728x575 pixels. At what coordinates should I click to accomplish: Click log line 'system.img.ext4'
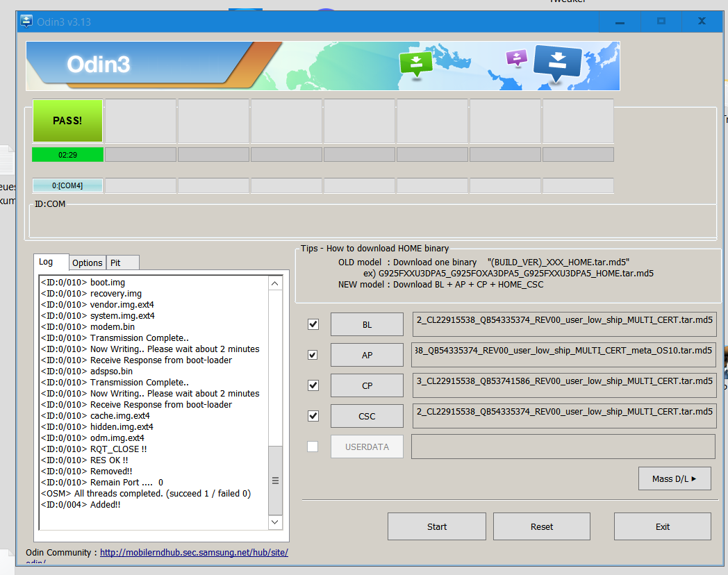97,315
